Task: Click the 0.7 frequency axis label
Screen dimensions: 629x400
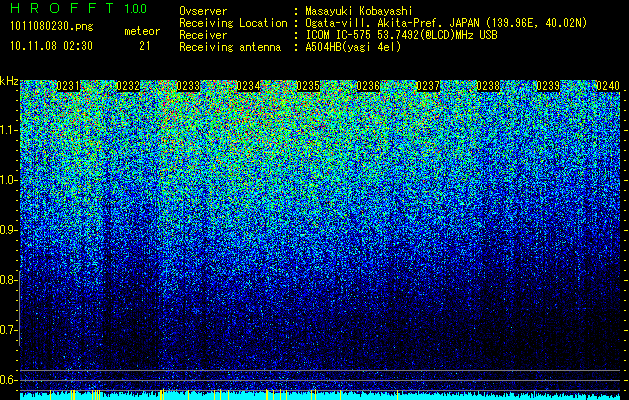Action: [7, 330]
